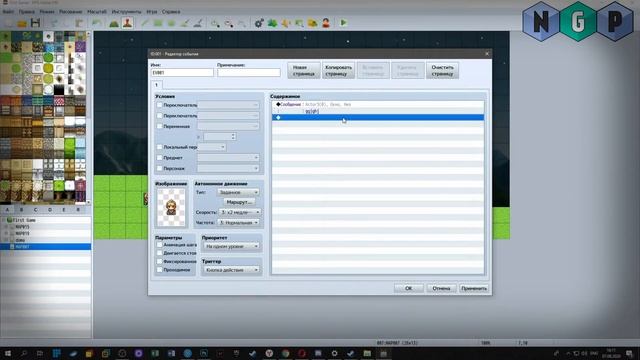Click the green Playtest play icon
This screenshot has height=360, width=640.
(x=343, y=23)
